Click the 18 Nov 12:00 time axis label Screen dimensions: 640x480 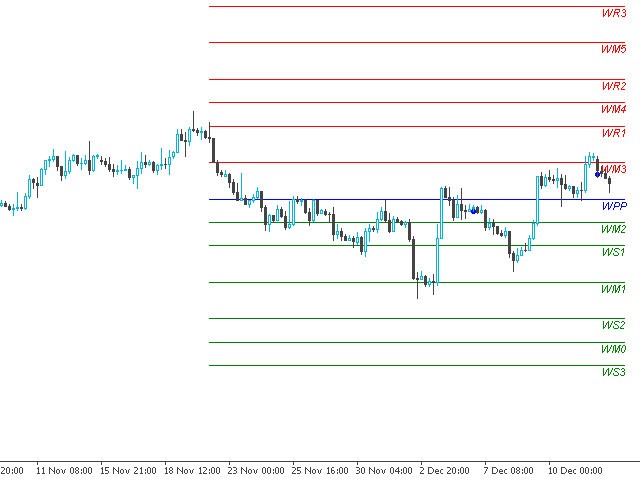[x=192, y=471]
